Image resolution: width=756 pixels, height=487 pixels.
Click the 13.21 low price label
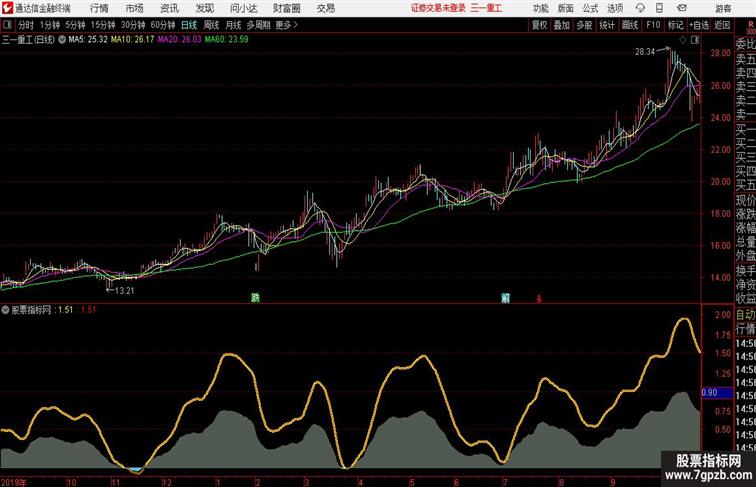[124, 291]
